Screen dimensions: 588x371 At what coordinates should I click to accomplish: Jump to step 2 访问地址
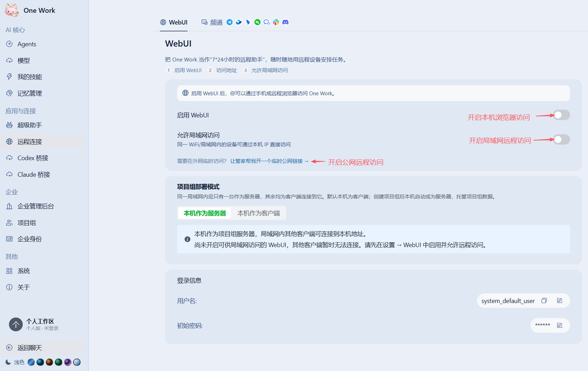coord(223,70)
